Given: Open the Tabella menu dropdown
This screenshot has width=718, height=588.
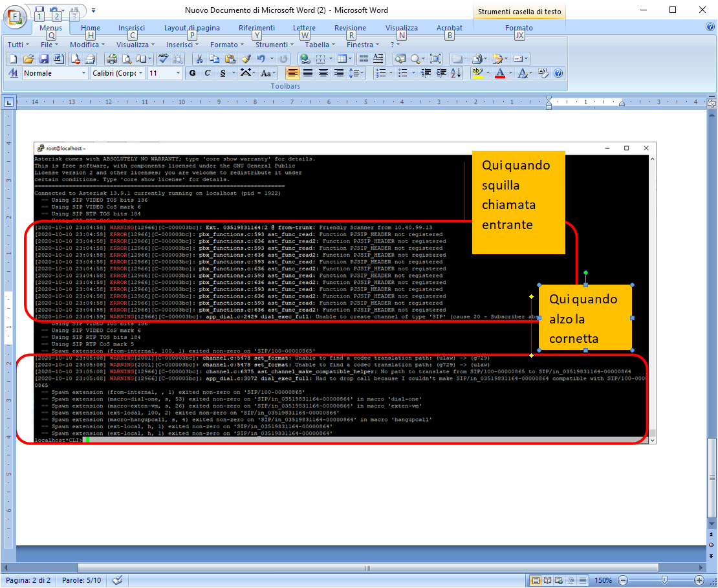Looking at the screenshot, I should (x=320, y=45).
